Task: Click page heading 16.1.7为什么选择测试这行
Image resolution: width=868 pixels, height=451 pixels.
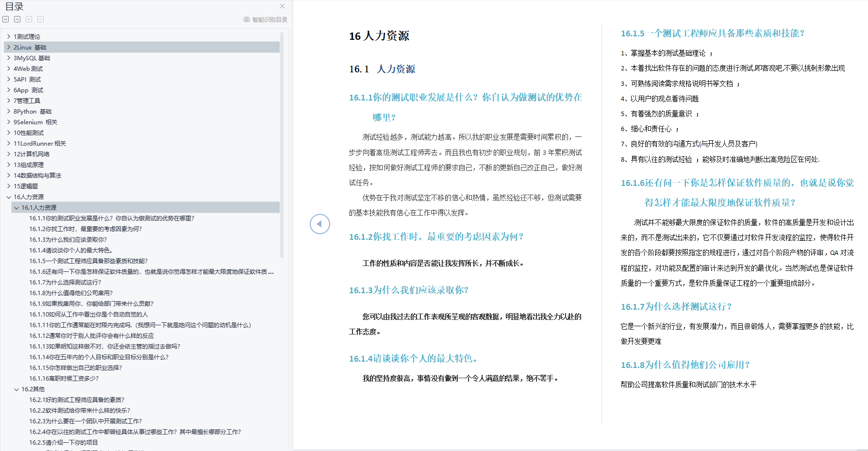Action: tap(676, 307)
